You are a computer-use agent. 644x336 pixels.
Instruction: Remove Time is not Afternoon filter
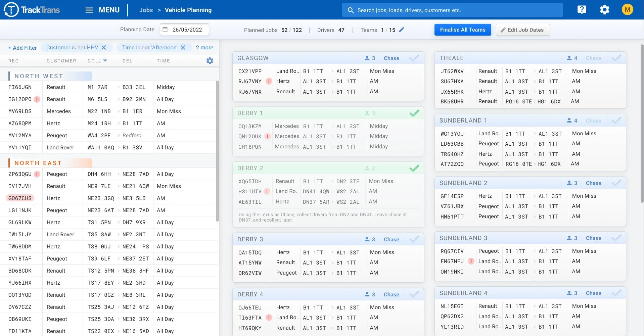(x=183, y=47)
